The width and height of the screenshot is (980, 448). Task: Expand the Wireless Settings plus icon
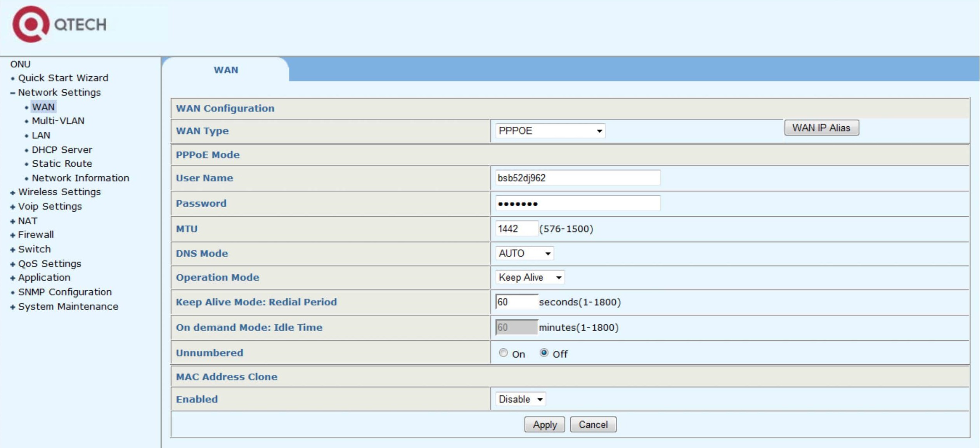pos(13,193)
